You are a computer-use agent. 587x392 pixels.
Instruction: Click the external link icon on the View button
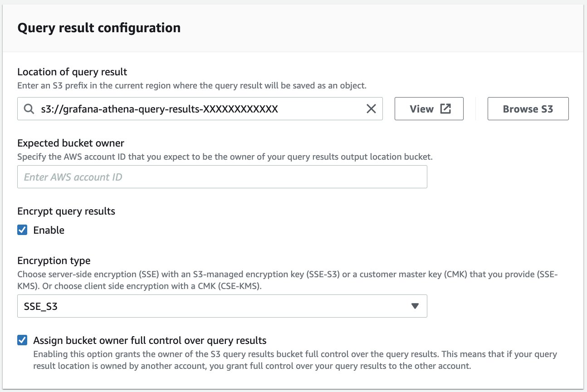click(445, 108)
